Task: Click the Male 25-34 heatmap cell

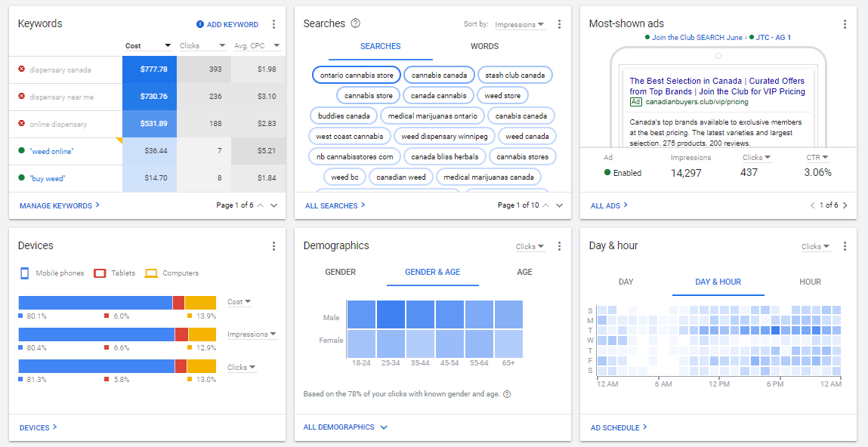Action: pos(391,314)
